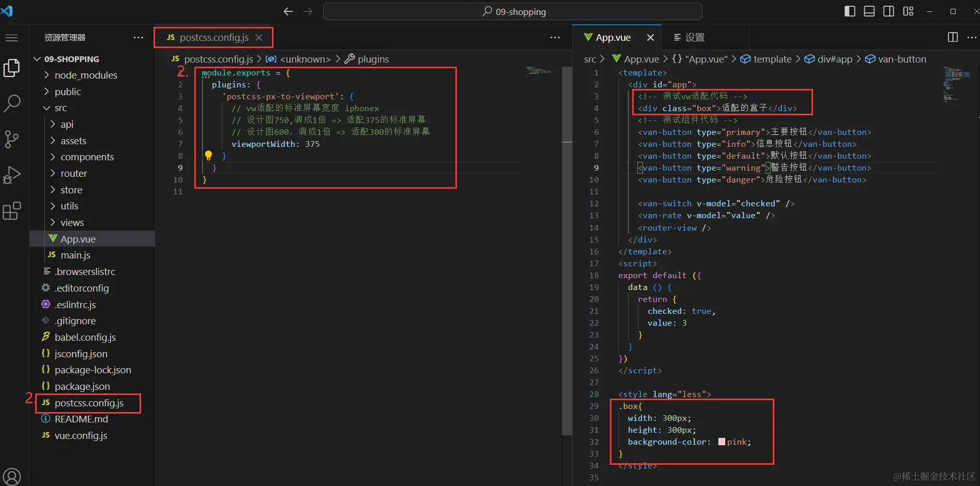Click the postcss.config.js minimap
This screenshot has height=486, width=980.
(x=539, y=71)
